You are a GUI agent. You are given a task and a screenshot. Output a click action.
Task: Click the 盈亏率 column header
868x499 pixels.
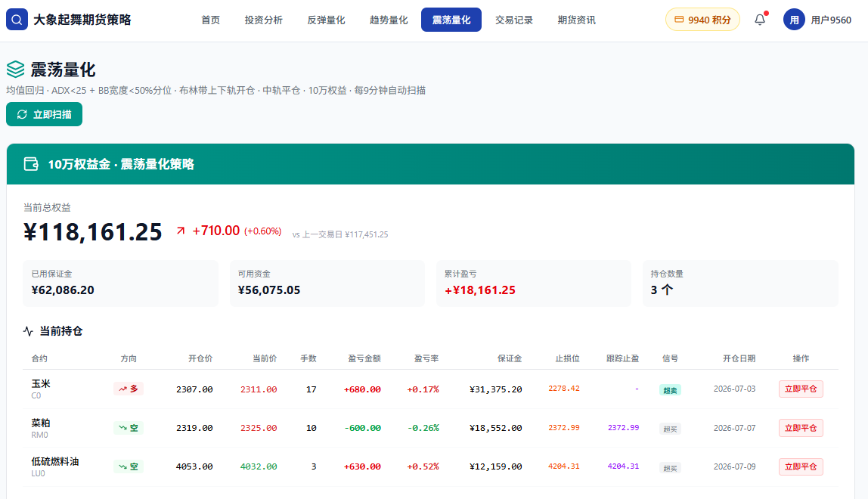(426, 358)
